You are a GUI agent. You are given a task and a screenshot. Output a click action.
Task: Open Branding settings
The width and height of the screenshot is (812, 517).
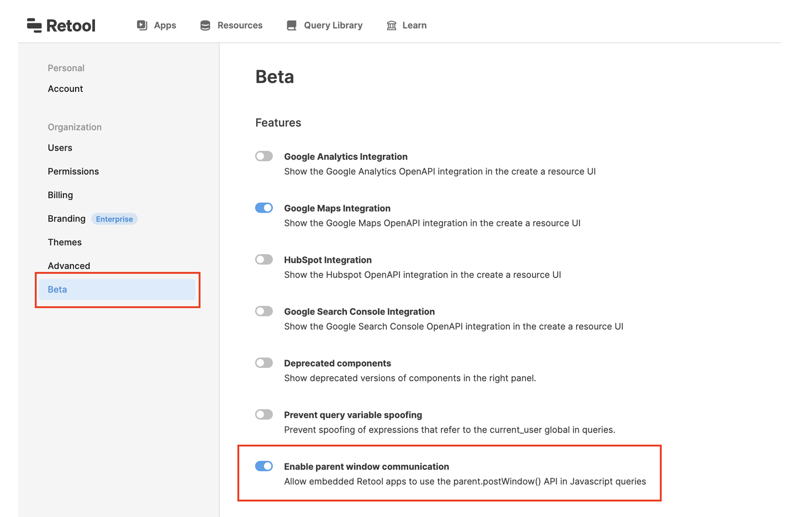(x=66, y=219)
